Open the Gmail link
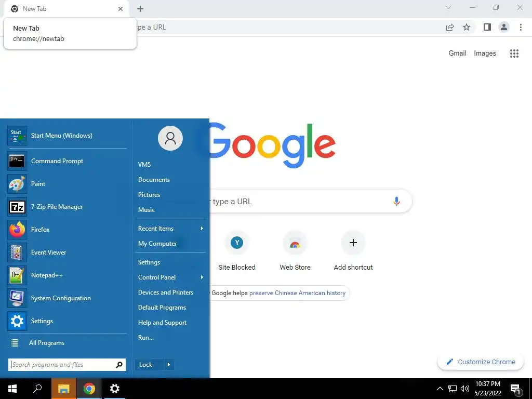This screenshot has width=532, height=399. 457,54
